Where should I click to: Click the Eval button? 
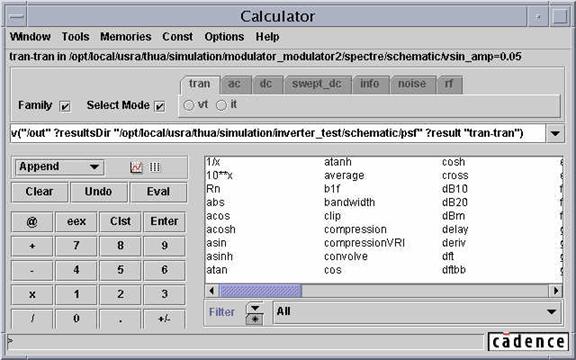(x=158, y=192)
